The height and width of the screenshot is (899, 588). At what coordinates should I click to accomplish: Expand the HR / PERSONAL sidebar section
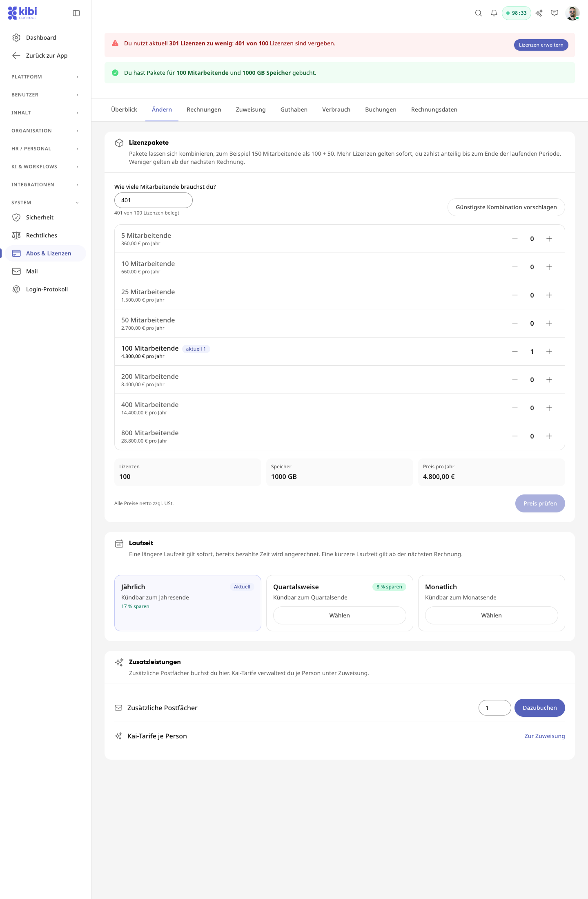click(x=45, y=149)
